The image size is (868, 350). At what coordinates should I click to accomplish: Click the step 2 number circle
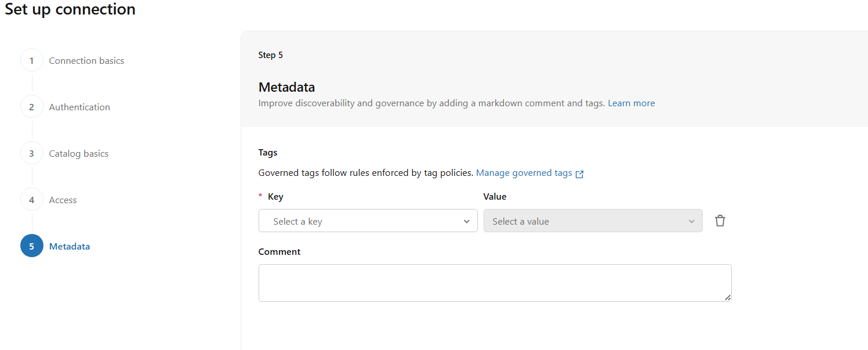tap(32, 107)
